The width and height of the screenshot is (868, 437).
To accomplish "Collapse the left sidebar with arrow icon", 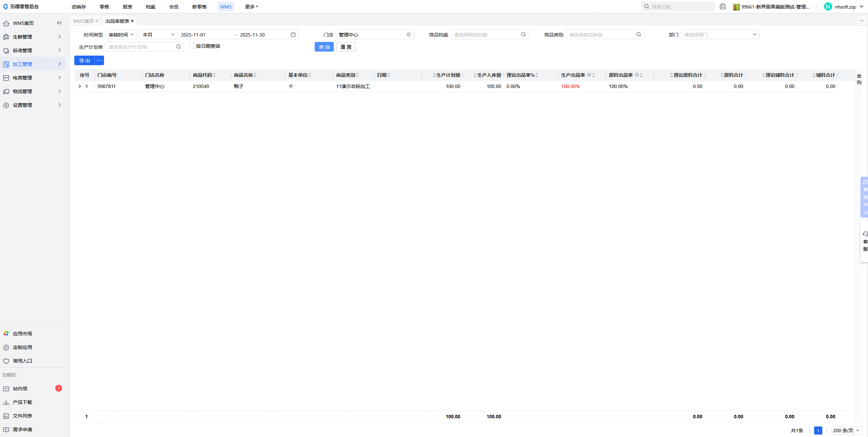I will coord(59,23).
